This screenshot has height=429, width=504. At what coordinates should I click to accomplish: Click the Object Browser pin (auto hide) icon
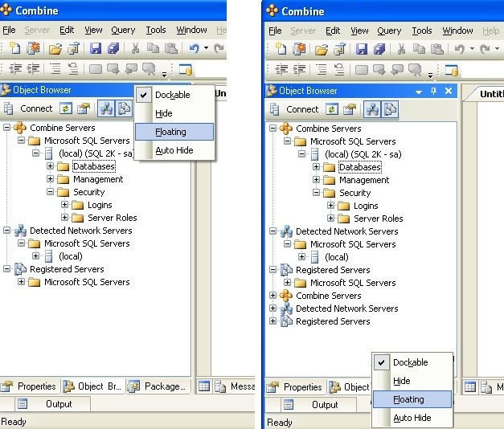(435, 91)
